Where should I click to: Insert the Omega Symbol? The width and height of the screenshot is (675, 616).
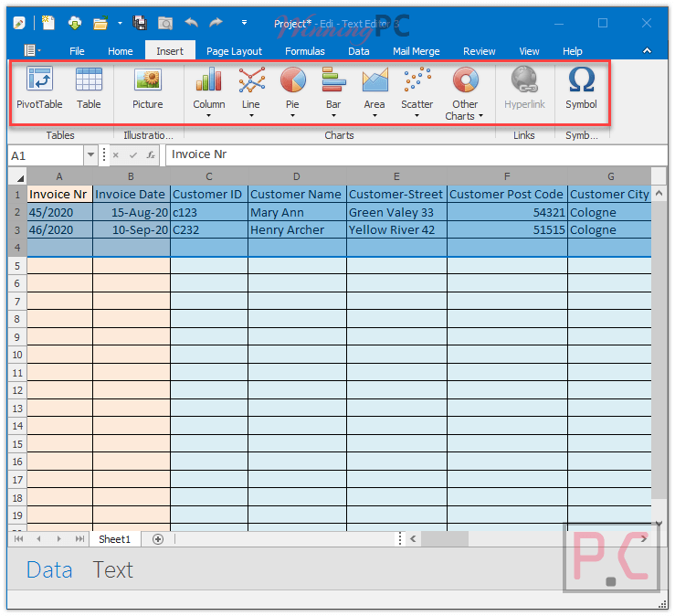(x=581, y=90)
